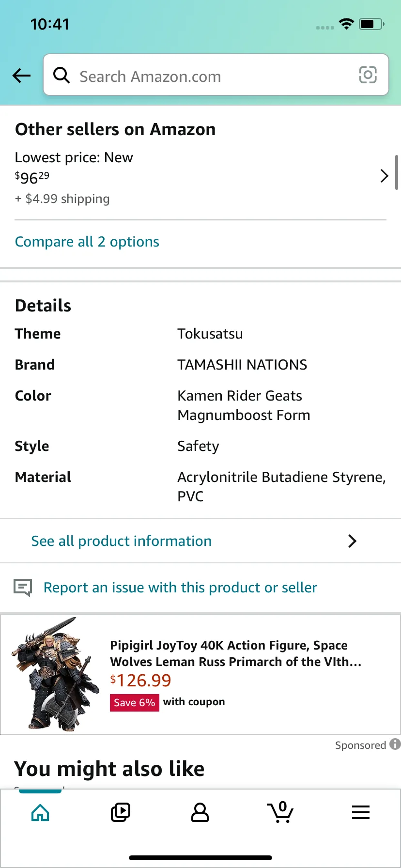Tap the search magnifier icon
Image resolution: width=401 pixels, height=868 pixels.
62,75
